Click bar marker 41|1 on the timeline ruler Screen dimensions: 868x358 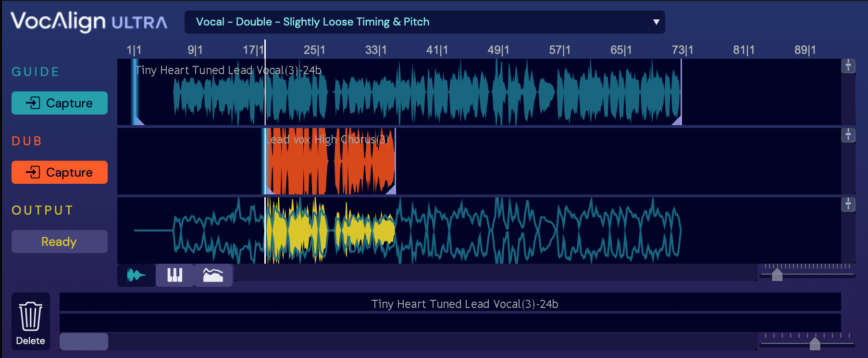tap(437, 50)
